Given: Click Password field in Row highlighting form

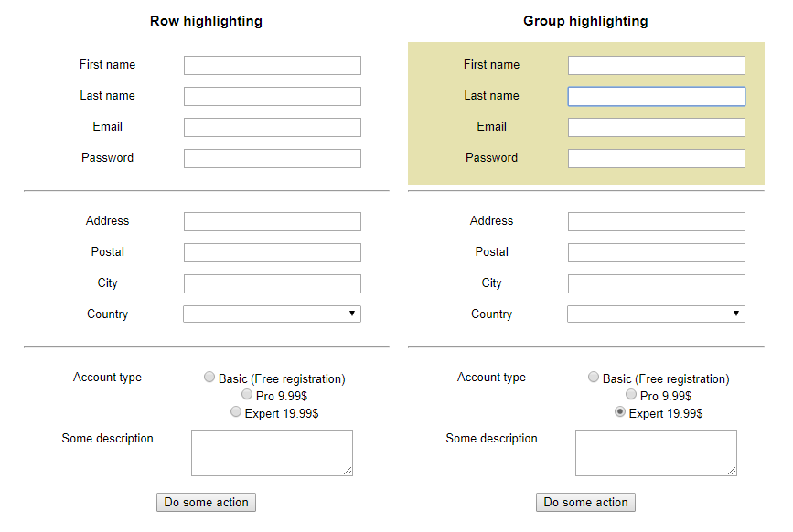Looking at the screenshot, I should pos(272,159).
